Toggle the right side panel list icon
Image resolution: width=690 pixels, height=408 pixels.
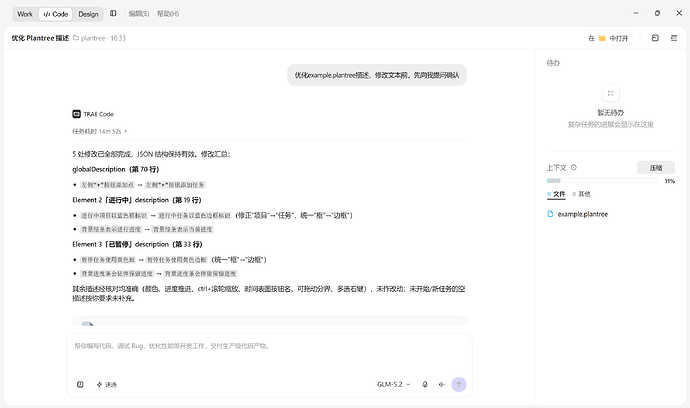[674, 38]
